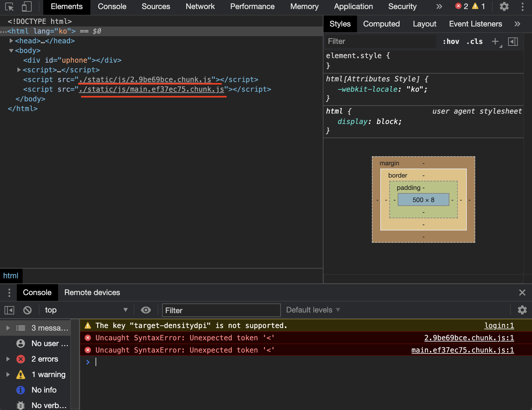Open the Default levels dropdown
The image size is (532, 410).
click(313, 310)
